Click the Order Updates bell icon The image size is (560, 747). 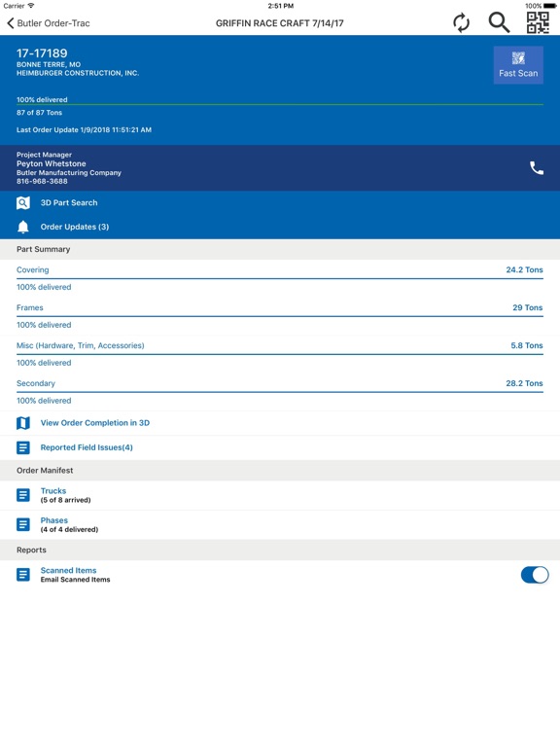[x=23, y=227]
